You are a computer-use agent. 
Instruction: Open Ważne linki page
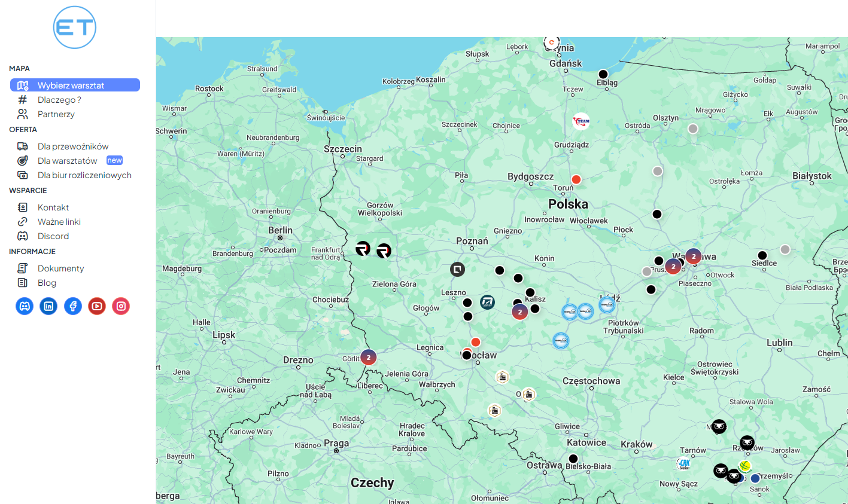coord(59,222)
